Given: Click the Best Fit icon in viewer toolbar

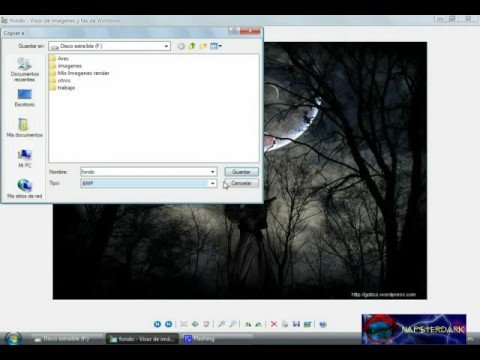Looking at the screenshot, I should (184, 324).
